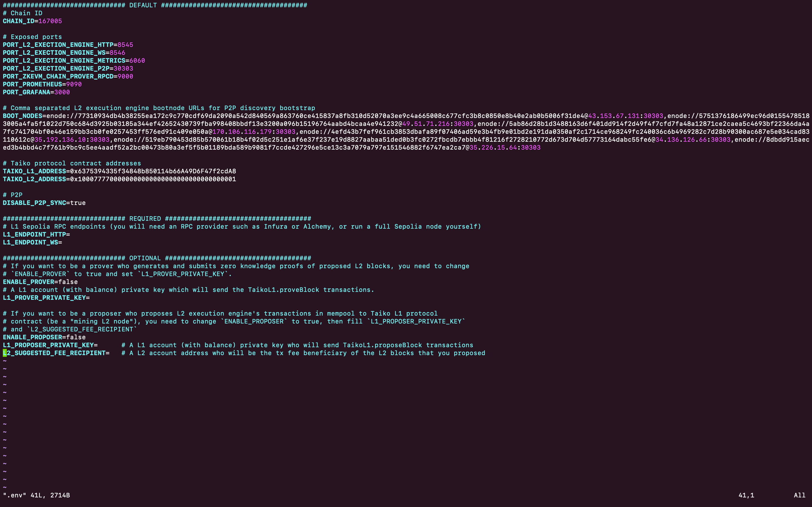Screen dimensions: 812x507
Task: Click the ".env" 41L, 2714B status message
Action: [36, 495]
